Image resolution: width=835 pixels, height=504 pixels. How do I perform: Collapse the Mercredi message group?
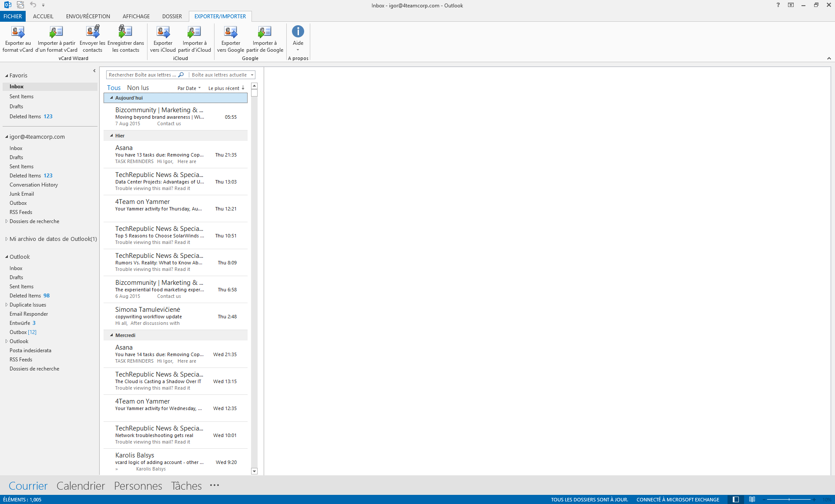click(111, 335)
